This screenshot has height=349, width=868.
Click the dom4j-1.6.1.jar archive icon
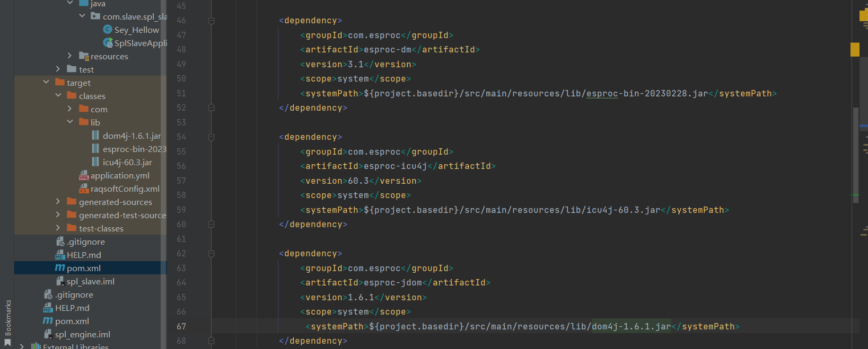[x=95, y=136]
